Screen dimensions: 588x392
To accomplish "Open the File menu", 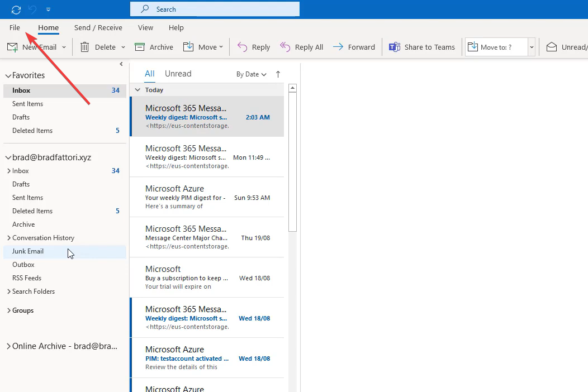I will (15, 28).
